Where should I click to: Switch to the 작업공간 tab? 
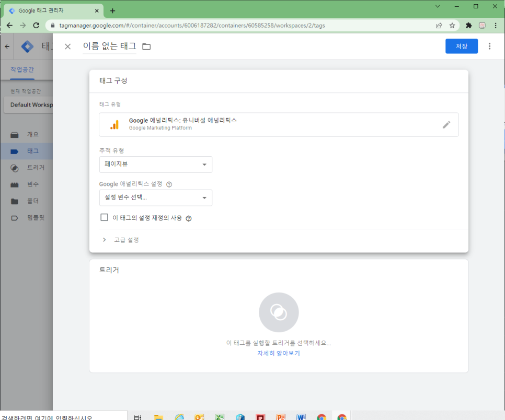pos(22,69)
